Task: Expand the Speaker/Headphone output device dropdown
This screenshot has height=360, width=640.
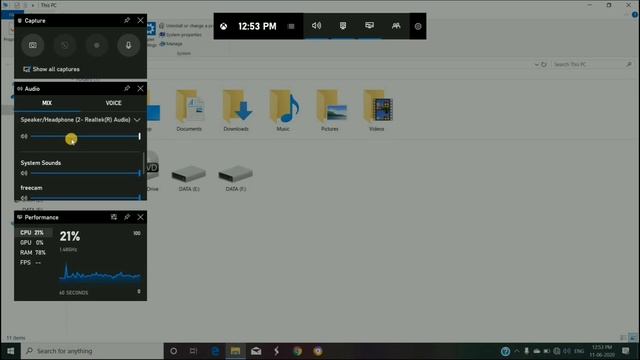Action: [137, 120]
